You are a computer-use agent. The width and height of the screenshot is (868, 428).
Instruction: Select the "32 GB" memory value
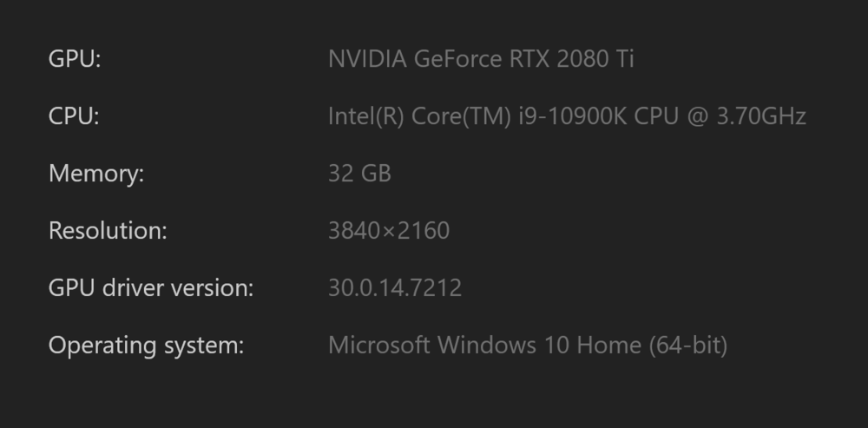(359, 174)
